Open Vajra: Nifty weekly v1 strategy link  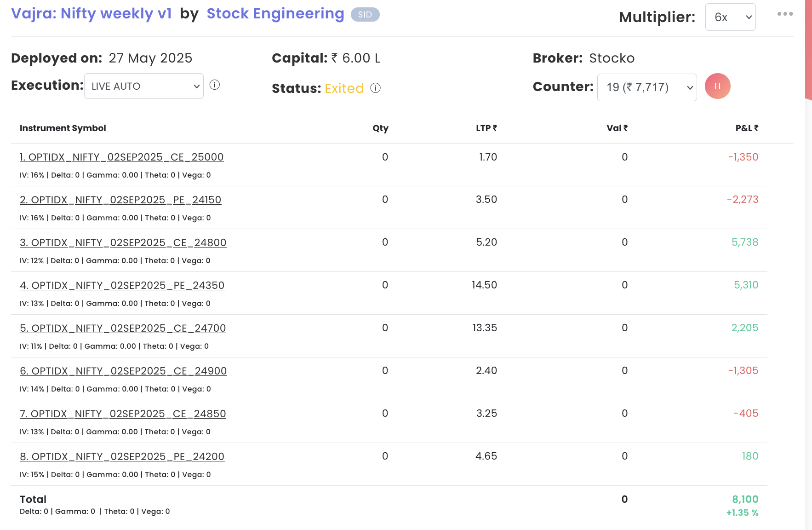point(91,14)
